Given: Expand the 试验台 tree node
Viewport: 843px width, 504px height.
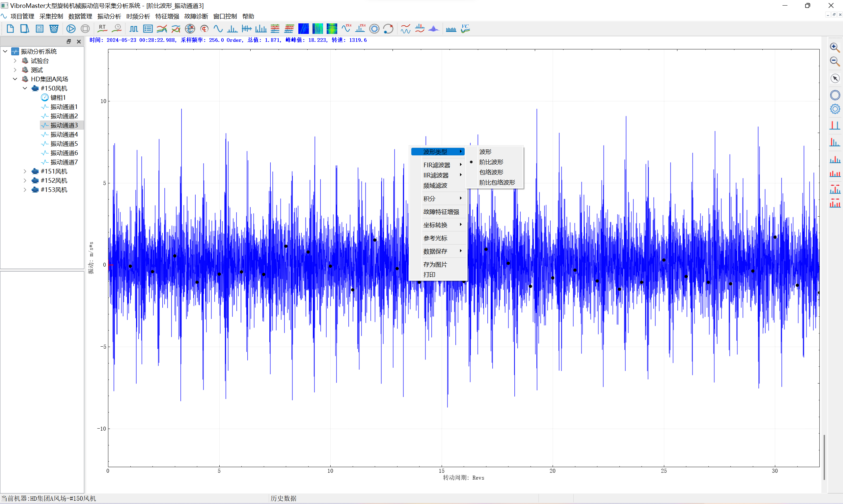Looking at the screenshot, I should point(15,61).
